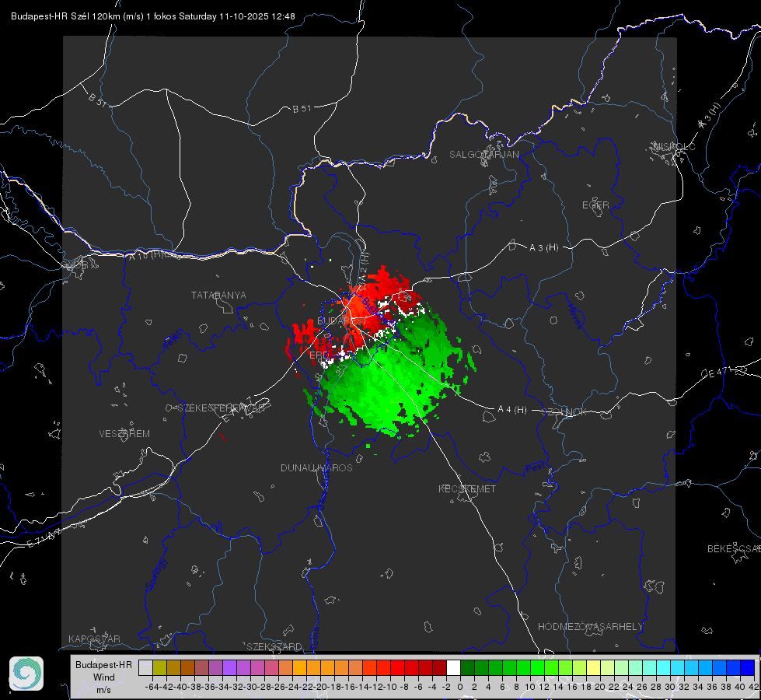Click the ÉRD town label
Viewport: 761px width, 700px height.
coord(319,355)
